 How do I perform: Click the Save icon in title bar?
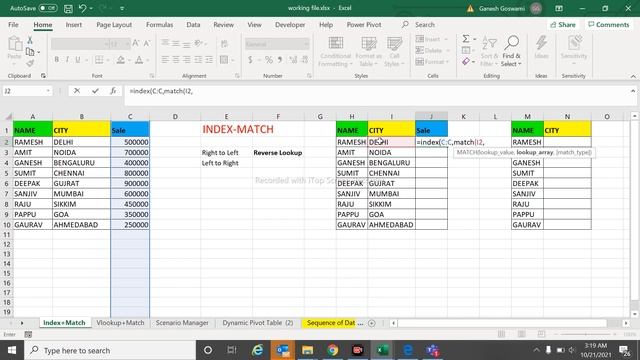[x=68, y=9]
